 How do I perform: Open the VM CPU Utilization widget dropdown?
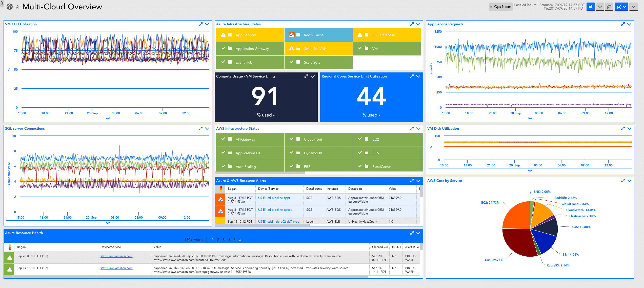click(x=207, y=24)
